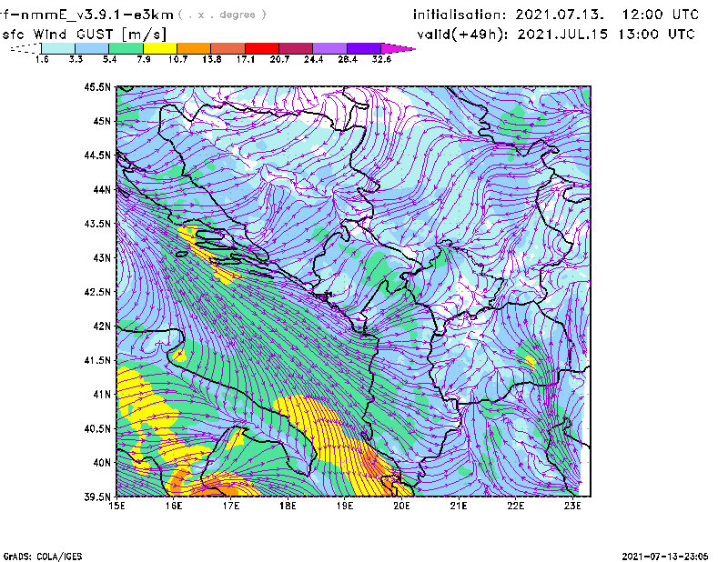Click the legend value 3.3
The width and height of the screenshot is (728, 562).
(x=76, y=59)
